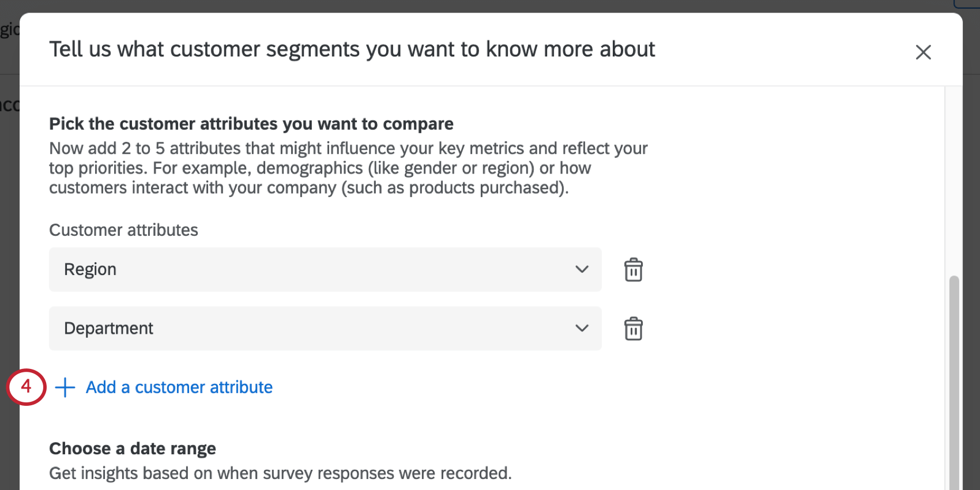Click the red step 4 circle marker

click(26, 387)
